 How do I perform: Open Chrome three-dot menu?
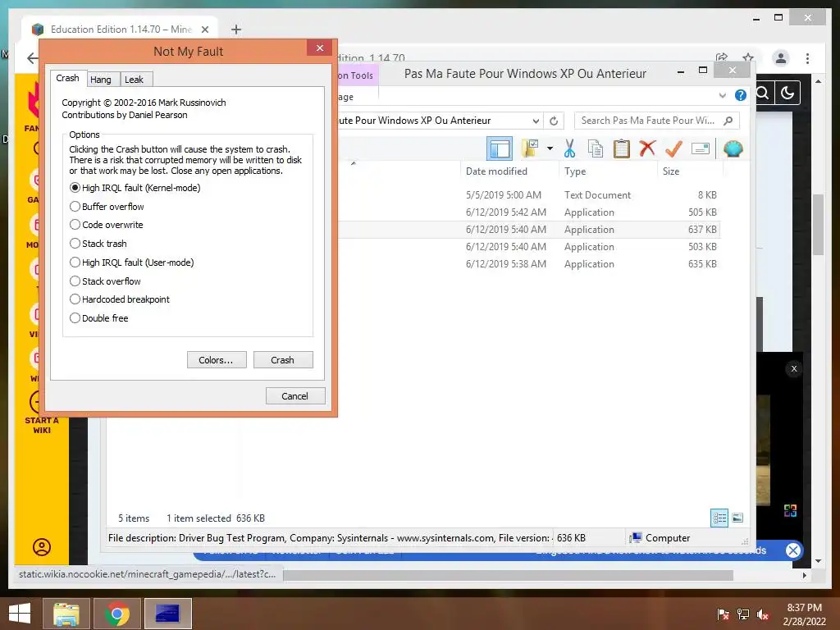pos(807,58)
